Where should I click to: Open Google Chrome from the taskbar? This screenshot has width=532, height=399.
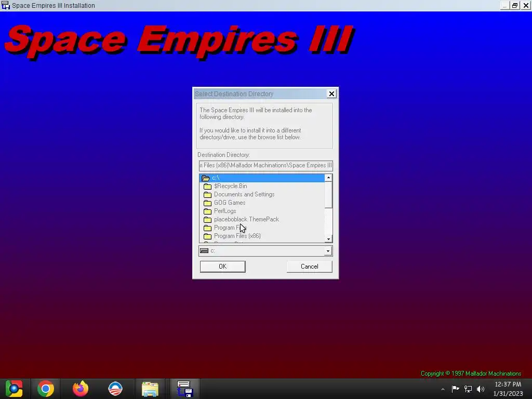(x=46, y=389)
